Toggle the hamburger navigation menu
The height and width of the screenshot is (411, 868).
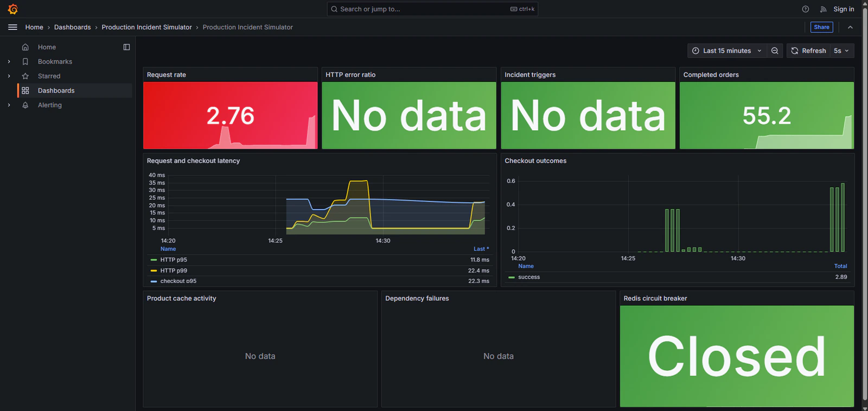coord(12,27)
